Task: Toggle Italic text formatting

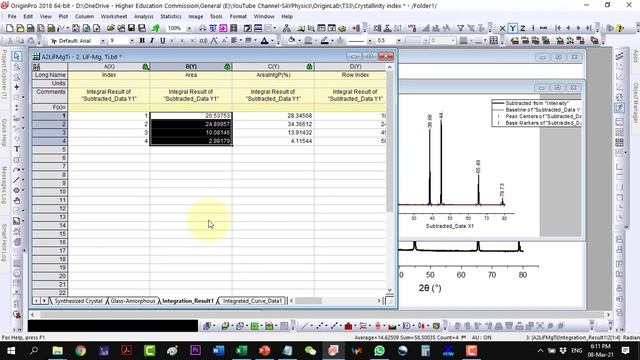Action: (x=152, y=40)
